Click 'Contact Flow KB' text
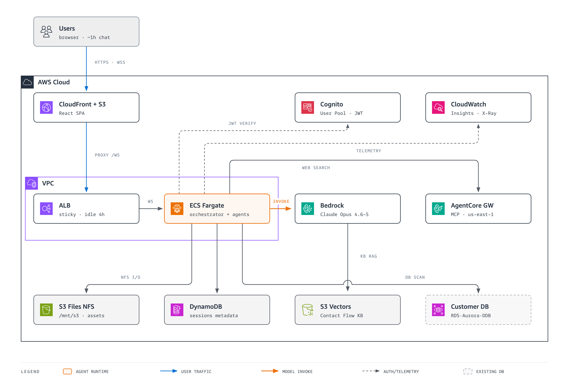This screenshot has width=569, height=392. [341, 316]
